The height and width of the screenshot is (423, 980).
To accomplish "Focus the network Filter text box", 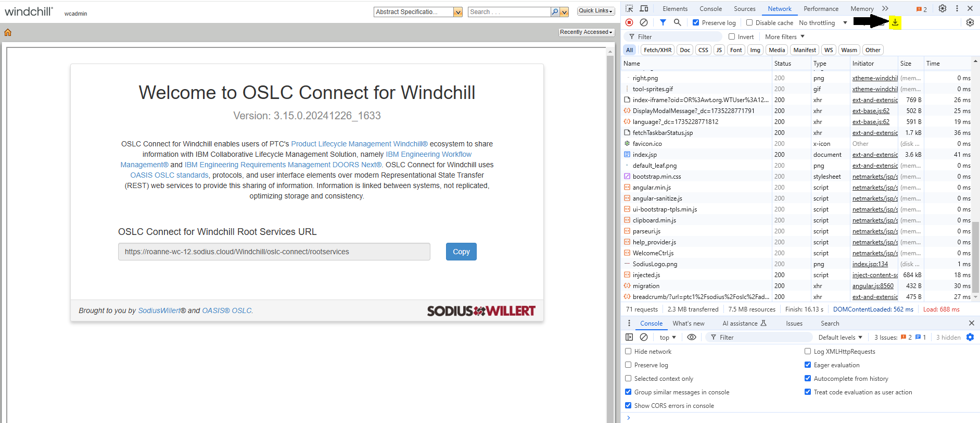I will coord(673,36).
